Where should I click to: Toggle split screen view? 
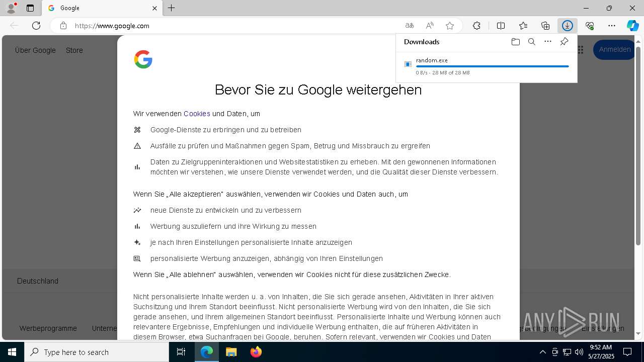501,26
